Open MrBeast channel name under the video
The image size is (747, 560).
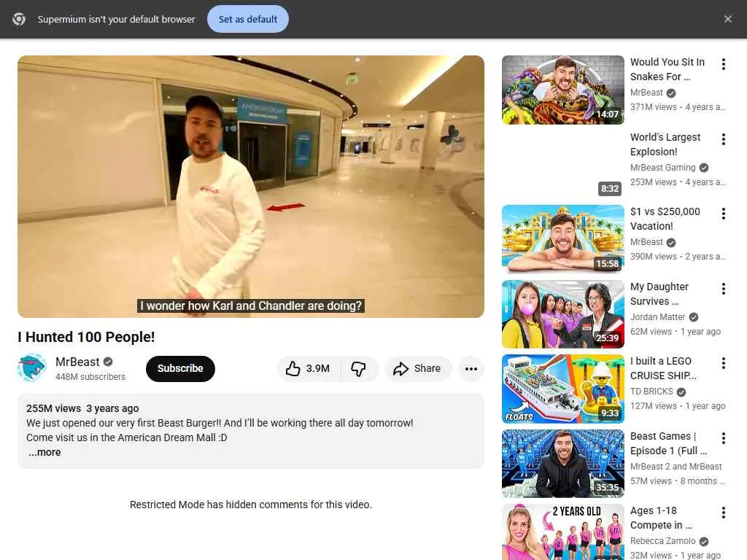(77, 362)
